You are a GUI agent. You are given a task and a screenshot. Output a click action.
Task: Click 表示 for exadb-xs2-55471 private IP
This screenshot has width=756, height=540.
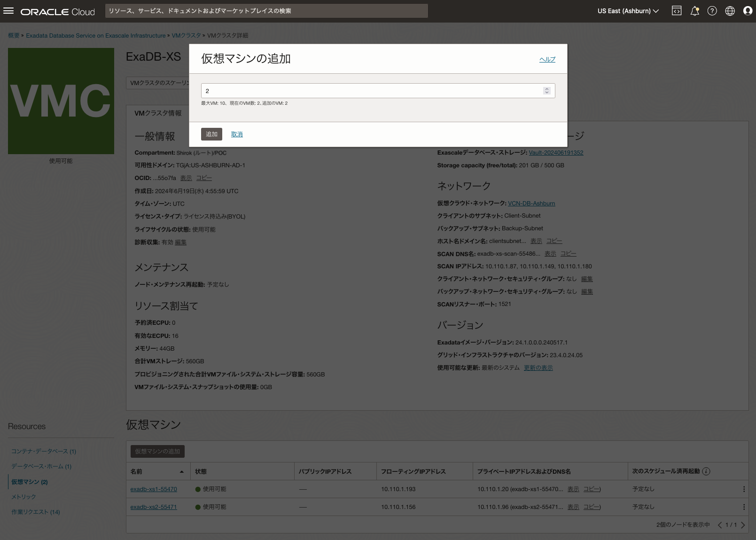(573, 507)
